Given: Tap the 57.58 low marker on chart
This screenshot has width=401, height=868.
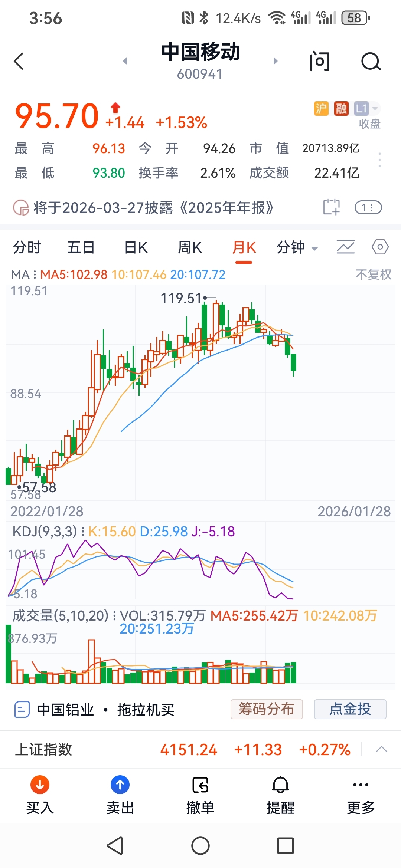Looking at the screenshot, I should (x=39, y=487).
